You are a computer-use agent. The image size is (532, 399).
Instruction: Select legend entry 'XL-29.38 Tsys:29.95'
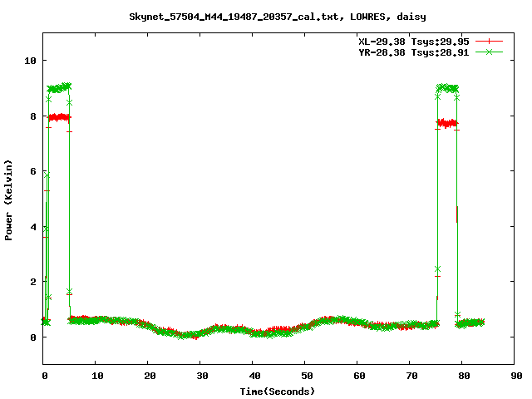pyautogui.click(x=414, y=42)
